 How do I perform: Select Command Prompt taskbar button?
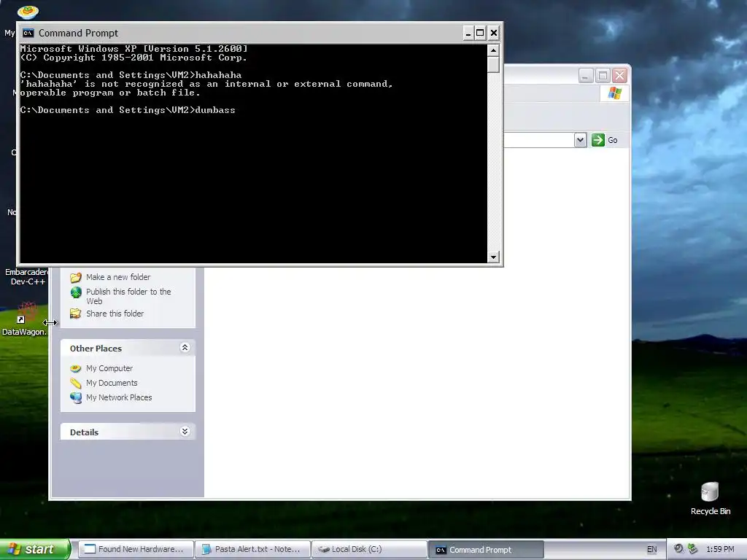[486, 550]
